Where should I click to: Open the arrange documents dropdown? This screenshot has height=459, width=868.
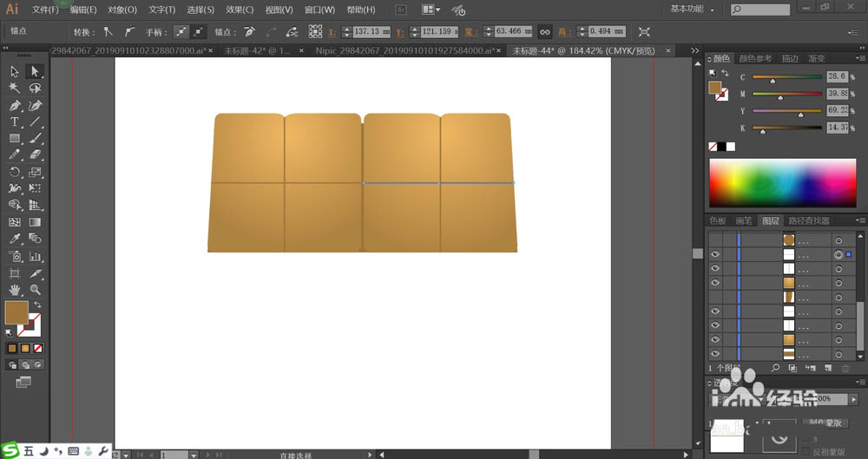coord(431,10)
